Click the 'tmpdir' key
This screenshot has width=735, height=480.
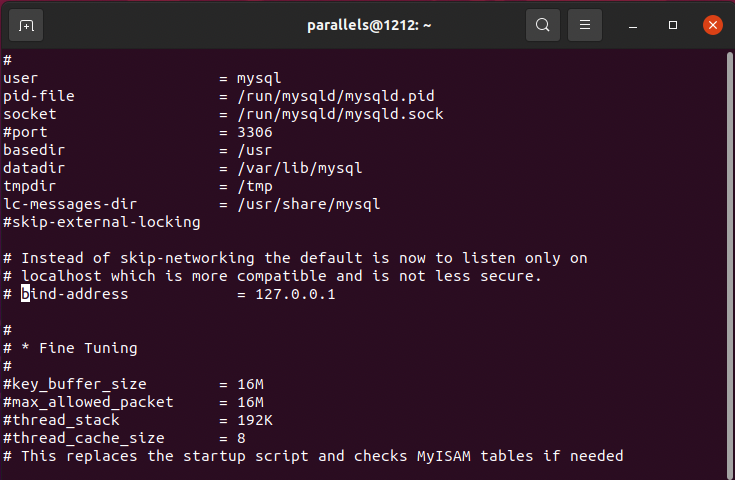pyautogui.click(x=30, y=186)
